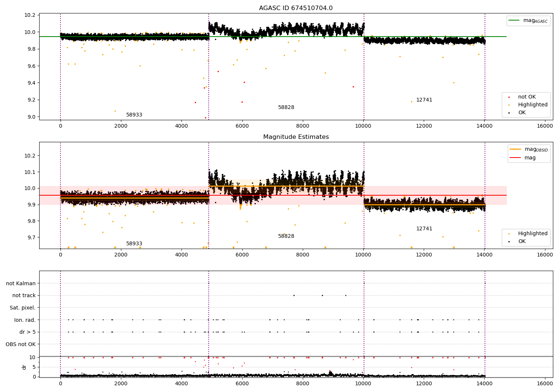Click the 12741 annotation in the top plot
The height and width of the screenshot is (392, 560).
click(x=424, y=100)
